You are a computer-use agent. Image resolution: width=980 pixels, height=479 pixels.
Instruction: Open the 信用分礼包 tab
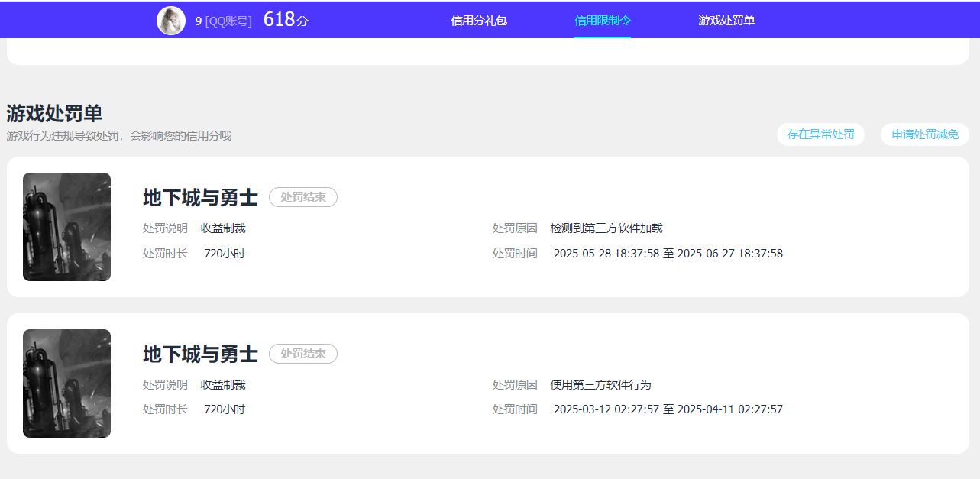click(479, 21)
